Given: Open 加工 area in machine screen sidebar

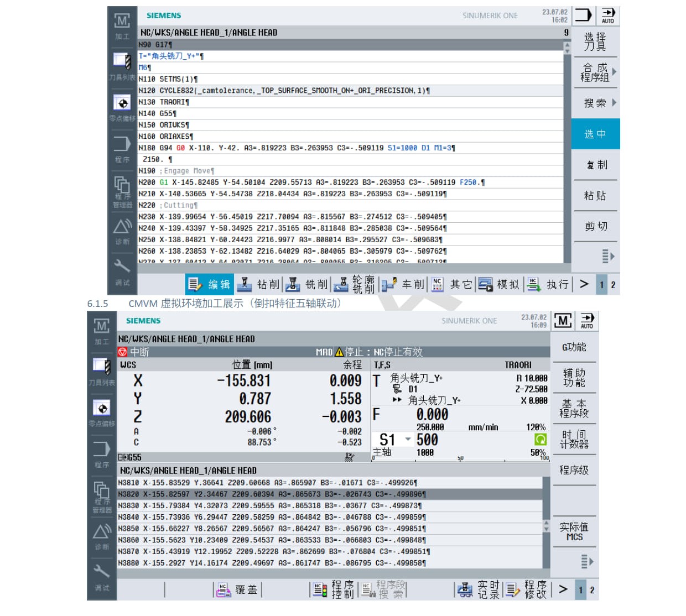Looking at the screenshot, I should click(x=102, y=331).
